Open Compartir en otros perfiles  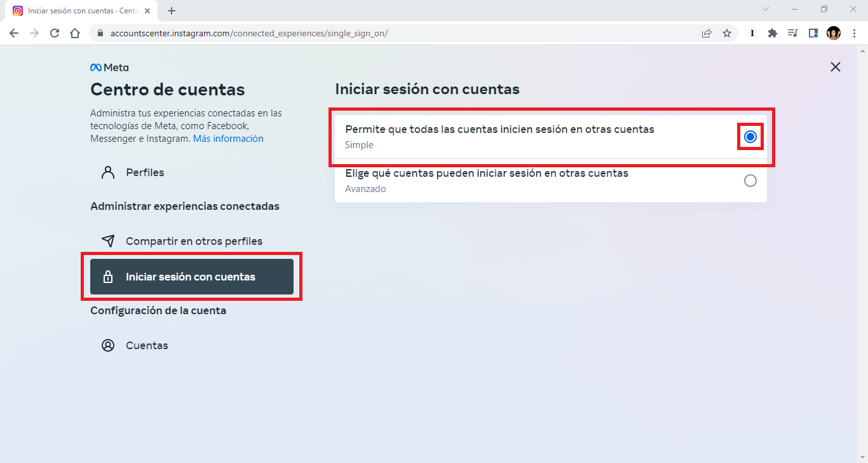coord(192,241)
